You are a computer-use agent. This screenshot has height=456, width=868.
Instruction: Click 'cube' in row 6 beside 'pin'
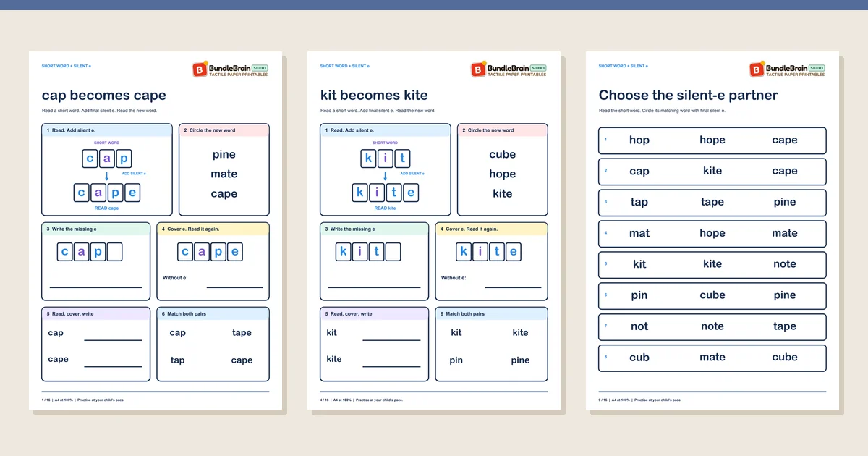tap(712, 295)
